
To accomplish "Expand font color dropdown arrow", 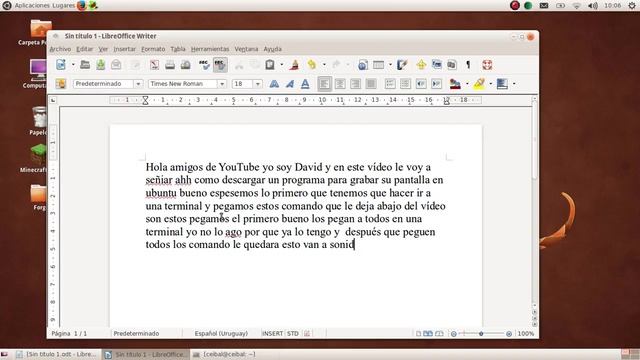I will 467,84.
